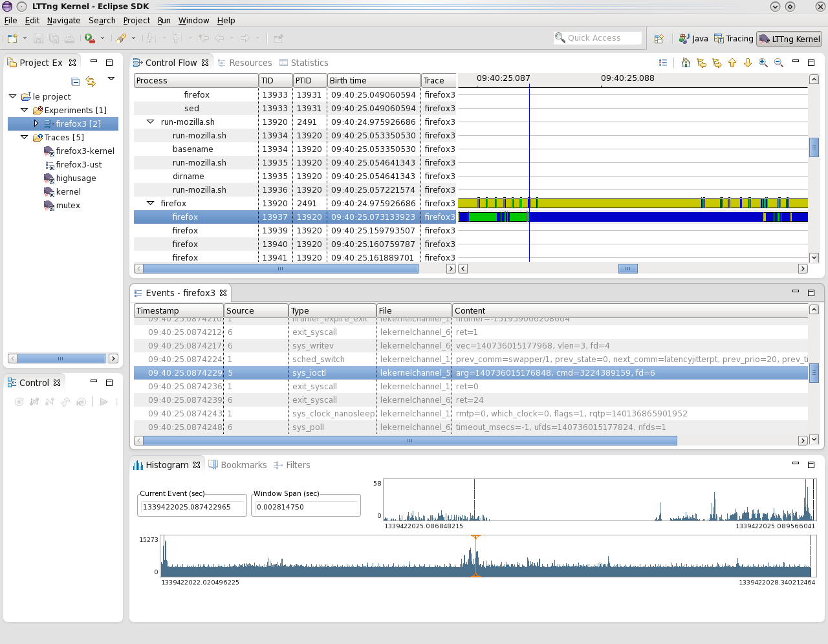Collapse the le project tree node
Image resolution: width=828 pixels, height=644 pixels.
pos(12,96)
